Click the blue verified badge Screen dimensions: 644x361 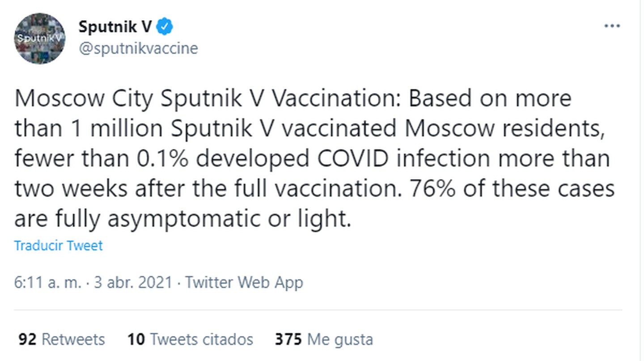click(165, 27)
